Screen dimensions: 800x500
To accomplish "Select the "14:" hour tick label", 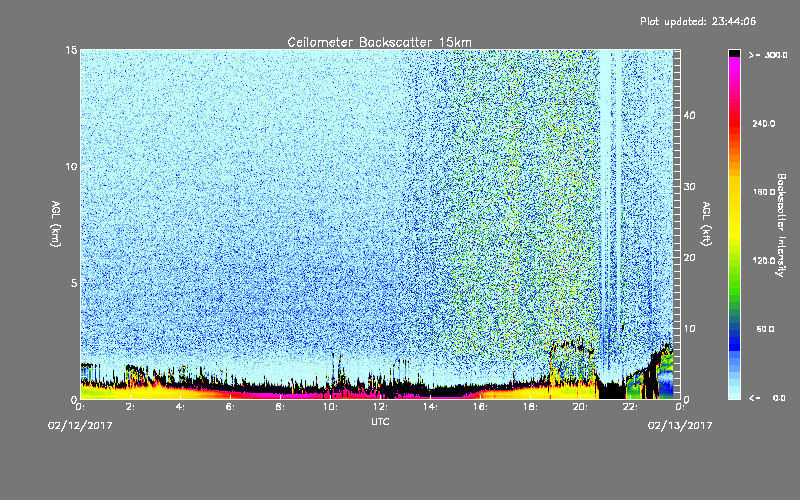I will tap(430, 407).
